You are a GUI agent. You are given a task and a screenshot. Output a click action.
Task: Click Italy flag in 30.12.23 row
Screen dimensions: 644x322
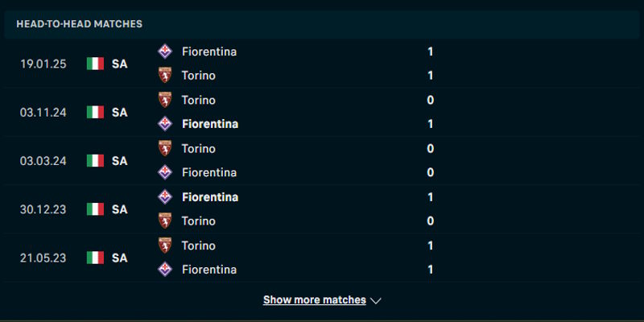[x=96, y=209]
